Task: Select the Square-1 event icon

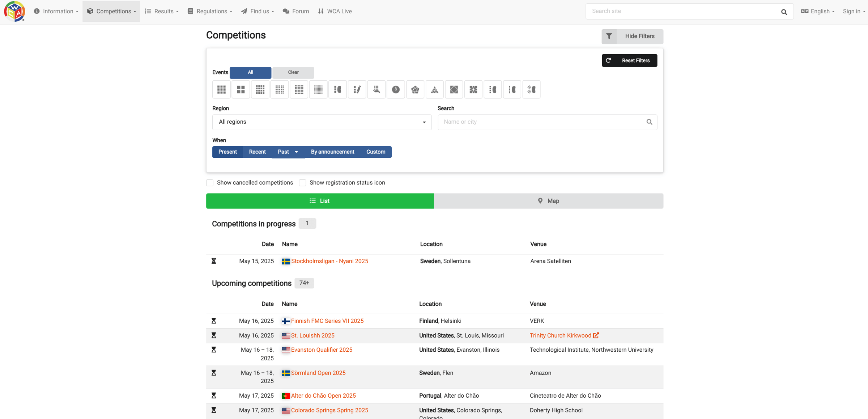Action: (x=473, y=89)
